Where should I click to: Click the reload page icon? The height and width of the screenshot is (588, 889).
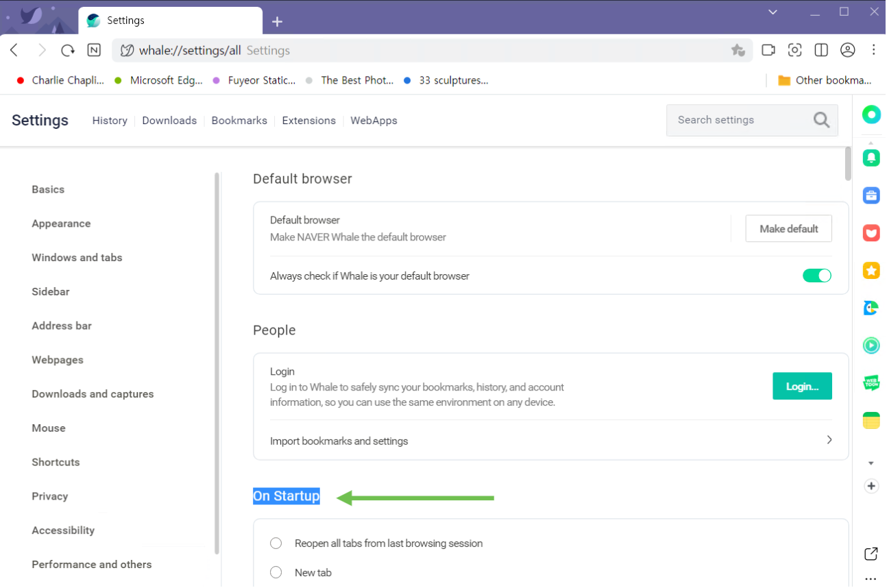pyautogui.click(x=67, y=50)
